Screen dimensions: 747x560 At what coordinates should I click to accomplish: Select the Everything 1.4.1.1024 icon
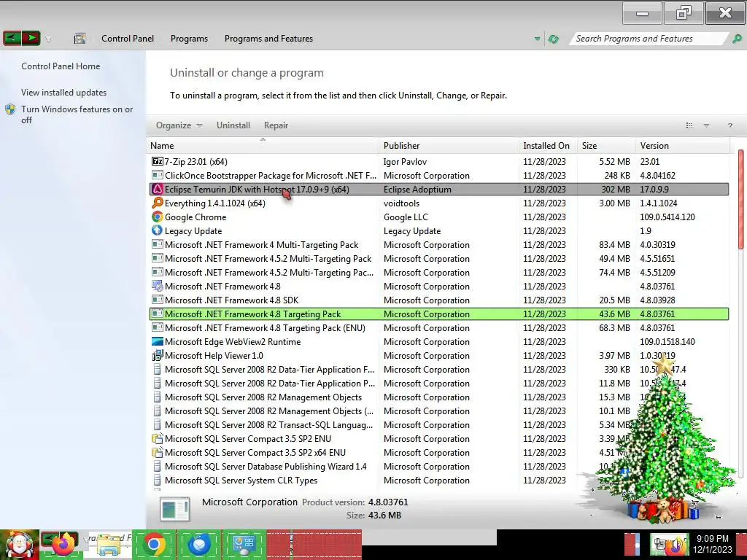(x=158, y=203)
